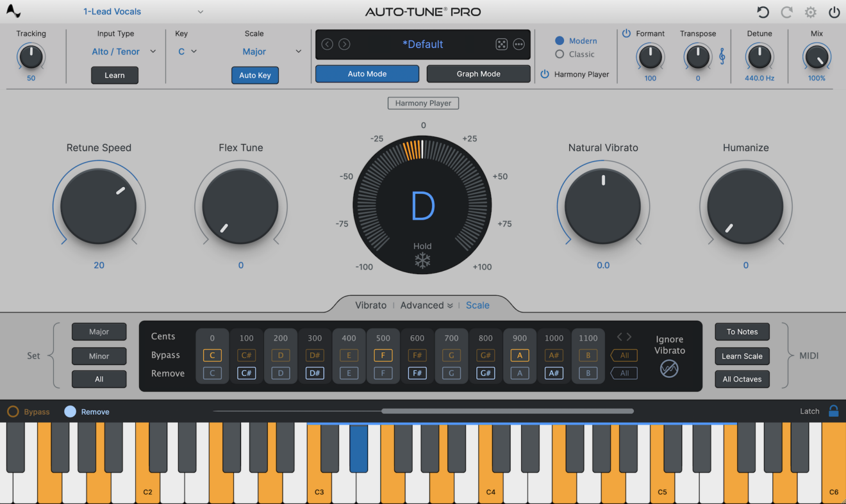Click the Ignore Vibrato icon
This screenshot has width=846, height=504.
coord(669,369)
